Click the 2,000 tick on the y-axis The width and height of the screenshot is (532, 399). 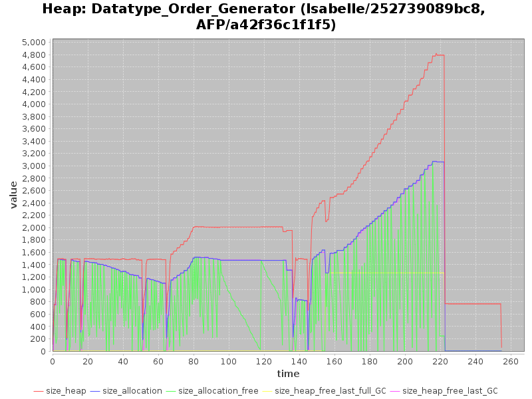point(34,227)
